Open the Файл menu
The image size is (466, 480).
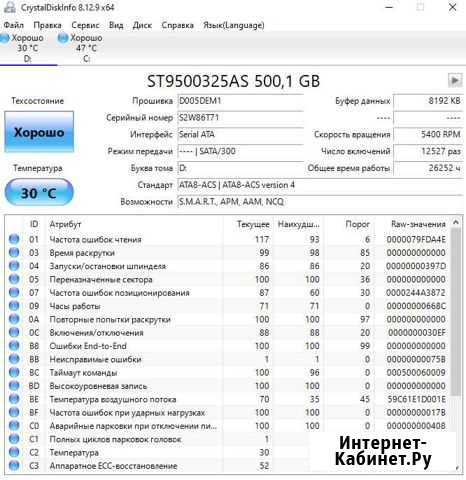pyautogui.click(x=14, y=25)
